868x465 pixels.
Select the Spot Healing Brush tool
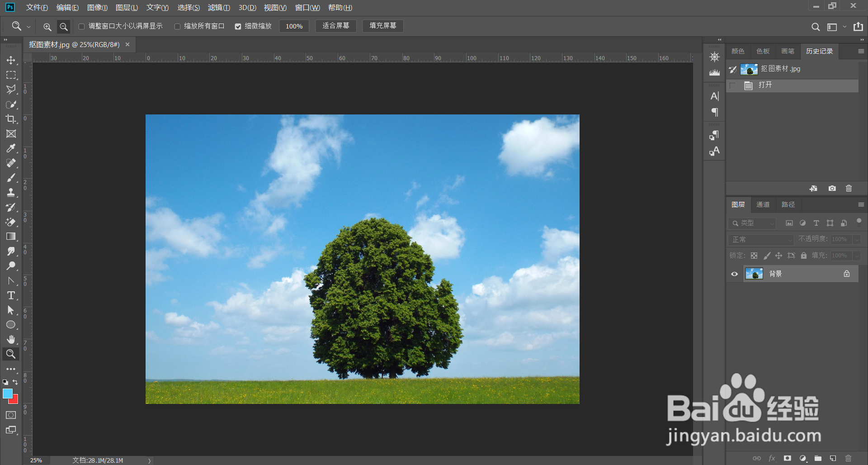tap(11, 163)
